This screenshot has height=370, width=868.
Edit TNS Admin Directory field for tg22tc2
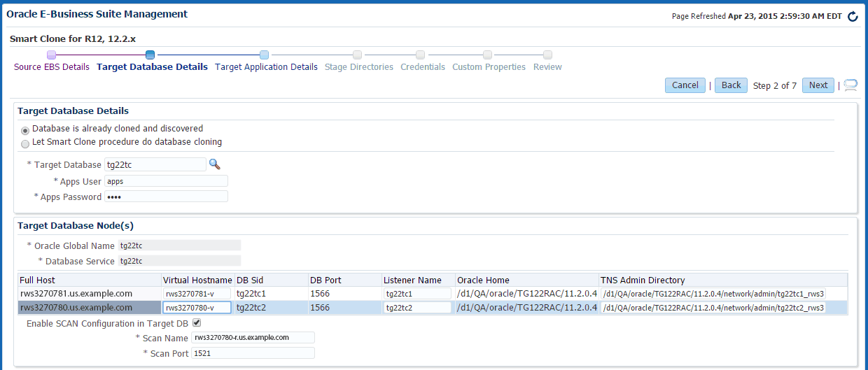pos(713,308)
